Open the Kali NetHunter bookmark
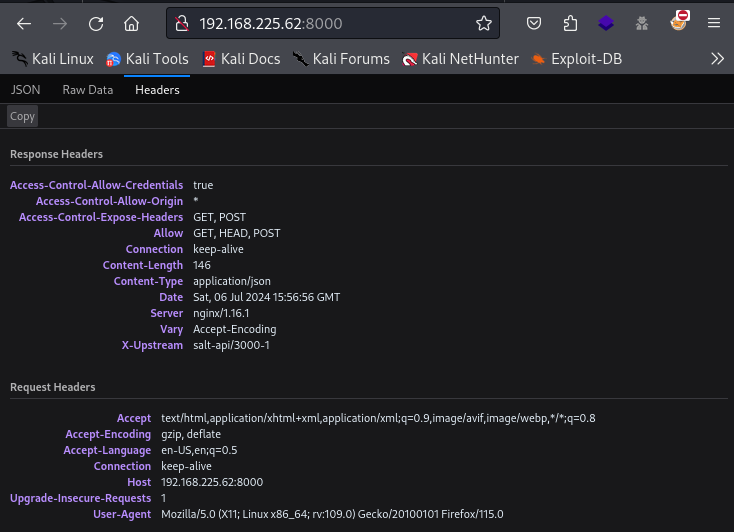The width and height of the screenshot is (734, 532). (460, 59)
